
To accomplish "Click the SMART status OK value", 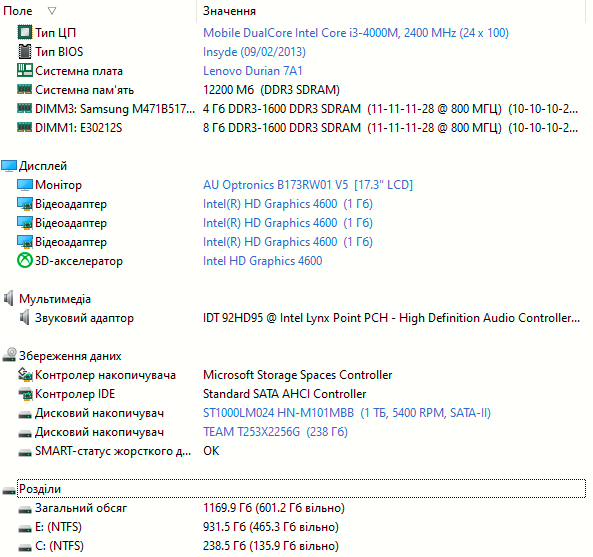I will pyautogui.click(x=211, y=451).
